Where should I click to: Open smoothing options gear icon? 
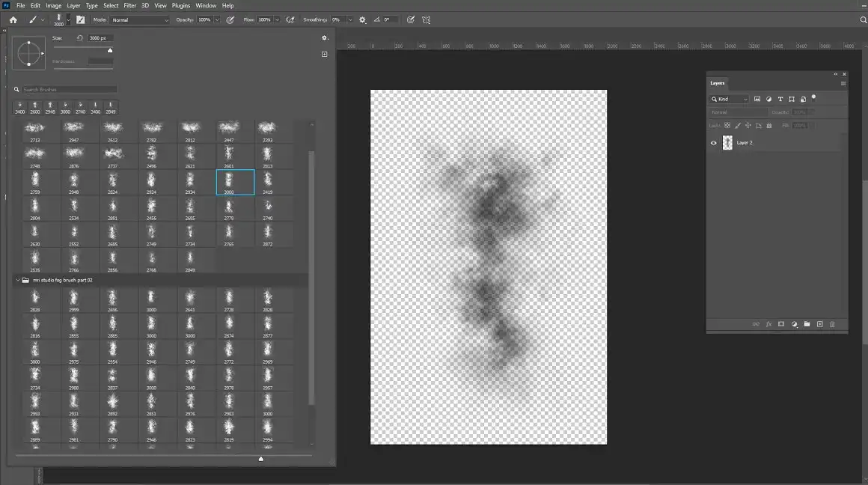pos(363,20)
